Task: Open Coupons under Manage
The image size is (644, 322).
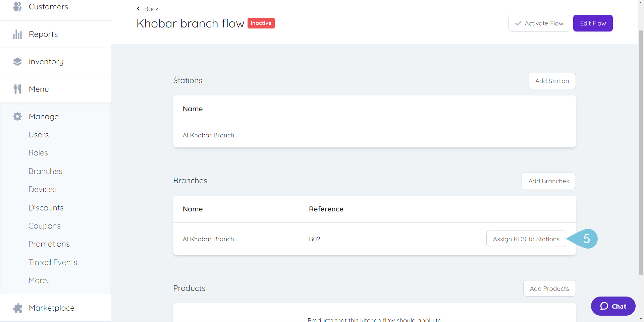Action: (44, 226)
